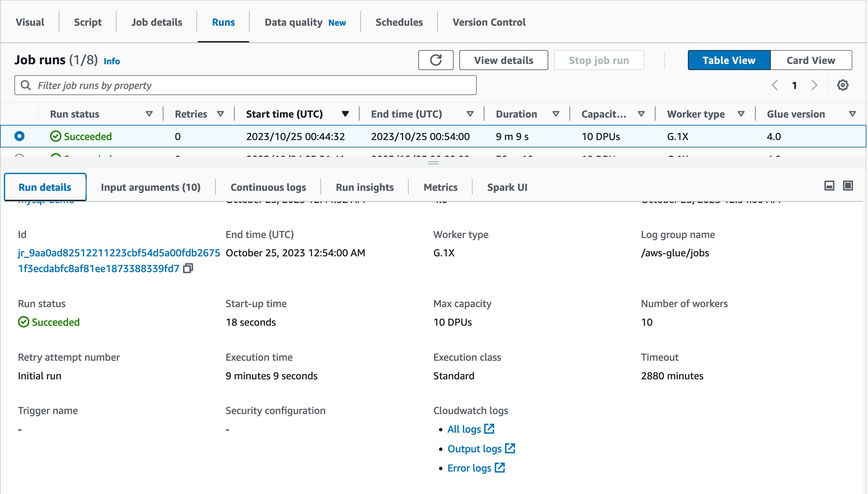Click the Standard execution class value
Image resolution: width=868 pixels, height=494 pixels.
pyautogui.click(x=454, y=376)
